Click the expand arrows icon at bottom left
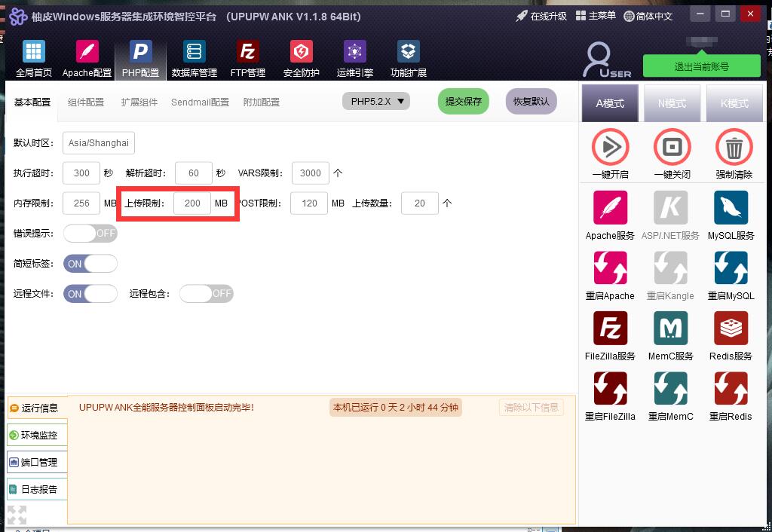Screen dimensions: 772x532 tap(17, 515)
